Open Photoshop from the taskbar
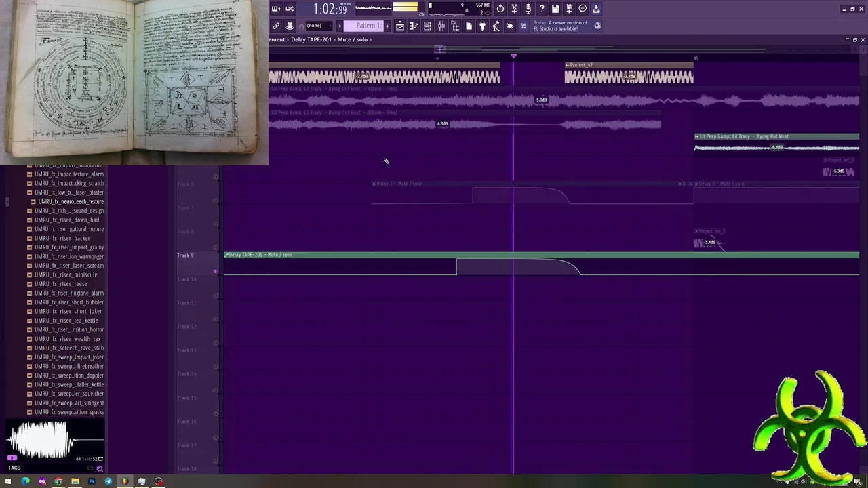 point(92,481)
